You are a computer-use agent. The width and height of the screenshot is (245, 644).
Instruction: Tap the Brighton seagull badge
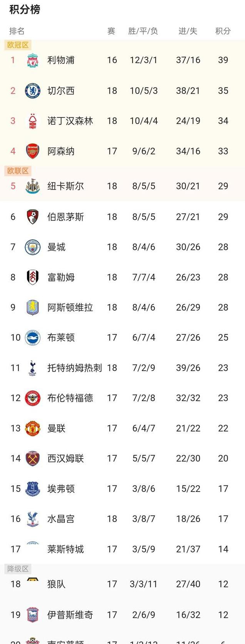[33, 338]
